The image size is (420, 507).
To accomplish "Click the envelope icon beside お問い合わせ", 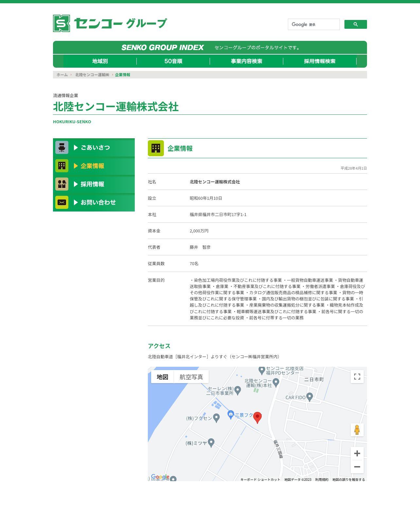I will click(62, 202).
